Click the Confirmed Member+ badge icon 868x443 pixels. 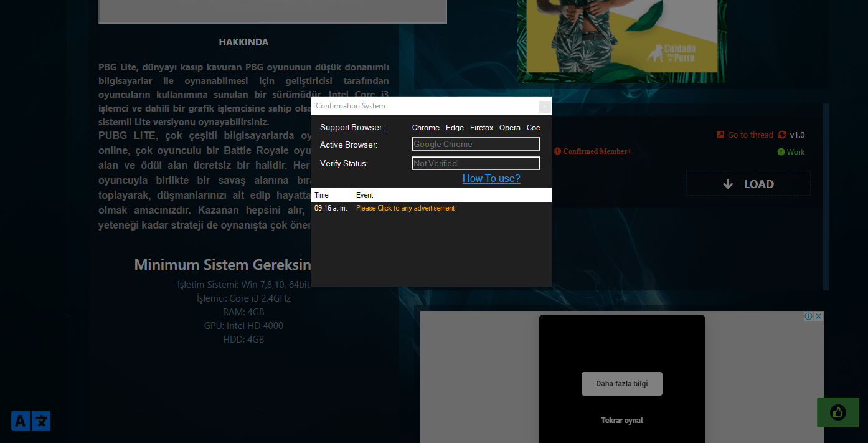(557, 151)
